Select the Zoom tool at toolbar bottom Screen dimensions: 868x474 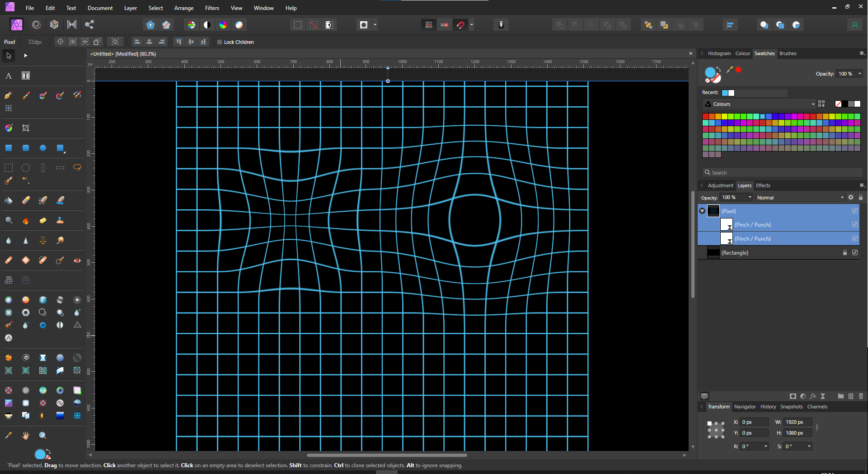43,436
